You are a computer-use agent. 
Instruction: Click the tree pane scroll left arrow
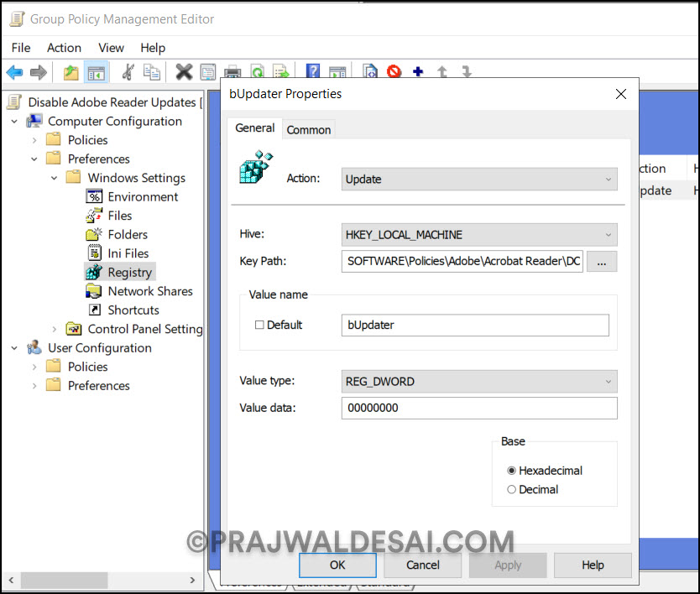pyautogui.click(x=11, y=581)
